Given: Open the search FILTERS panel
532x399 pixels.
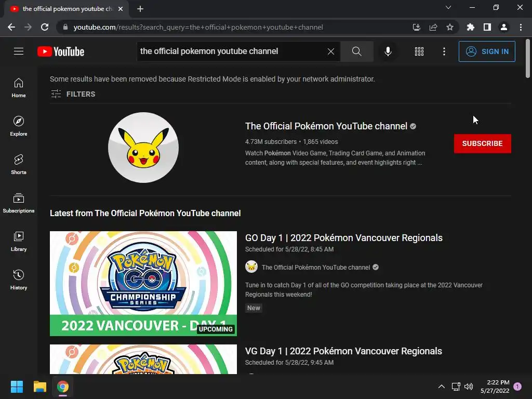Looking at the screenshot, I should click(73, 94).
